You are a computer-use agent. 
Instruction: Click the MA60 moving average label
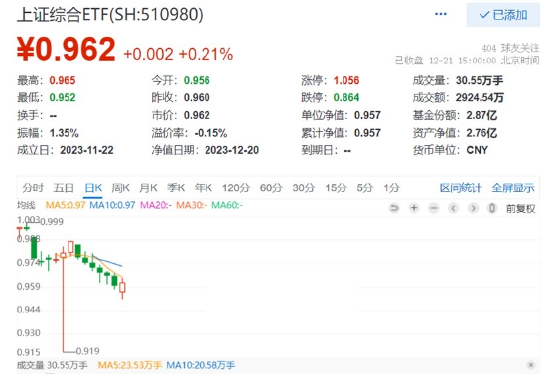click(x=227, y=205)
